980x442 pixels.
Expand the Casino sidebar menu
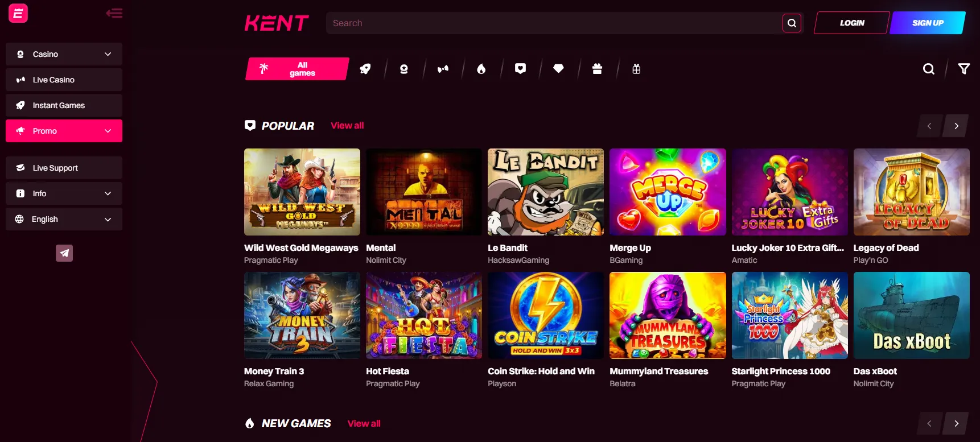(x=64, y=54)
